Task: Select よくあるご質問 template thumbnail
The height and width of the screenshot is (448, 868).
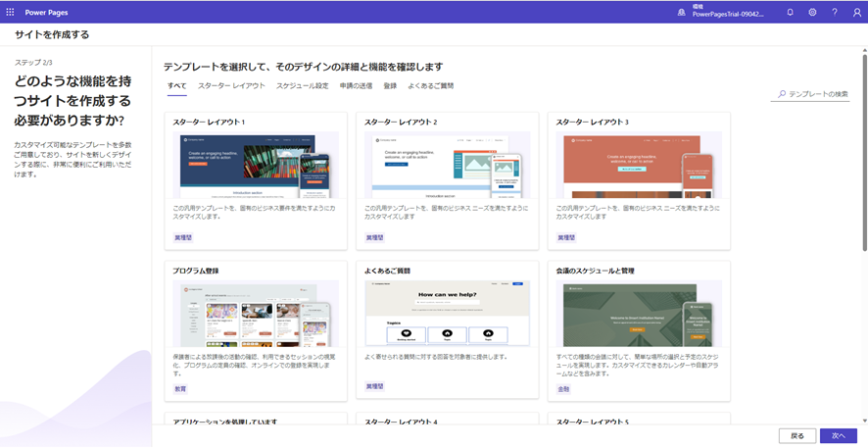Action: [x=448, y=314]
